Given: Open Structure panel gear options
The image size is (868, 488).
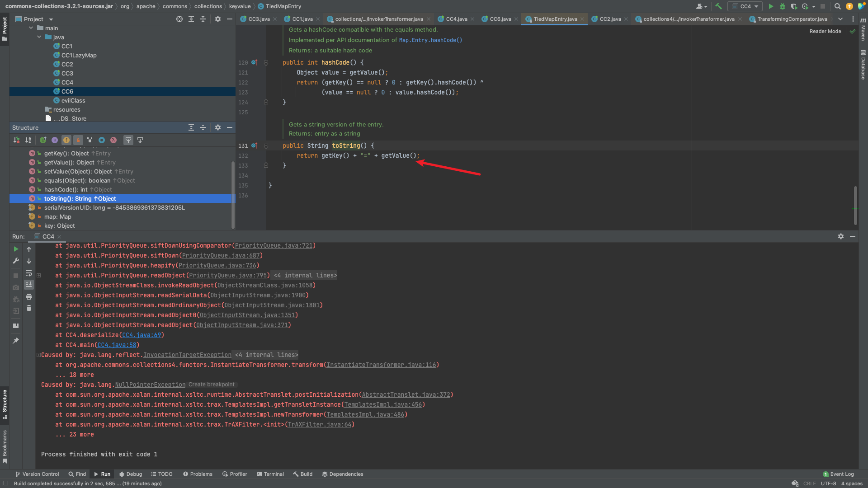Looking at the screenshot, I should 218,127.
